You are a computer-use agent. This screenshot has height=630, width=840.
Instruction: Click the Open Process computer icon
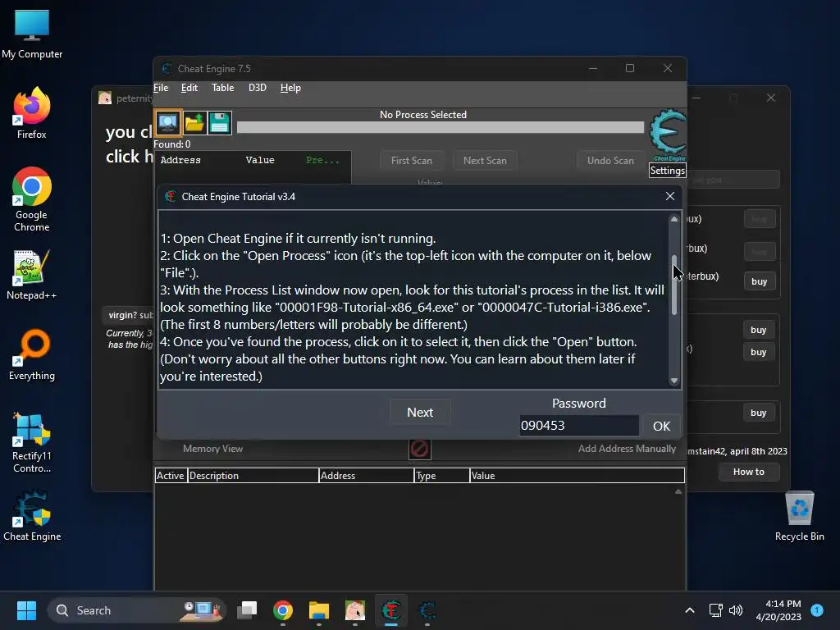click(168, 123)
